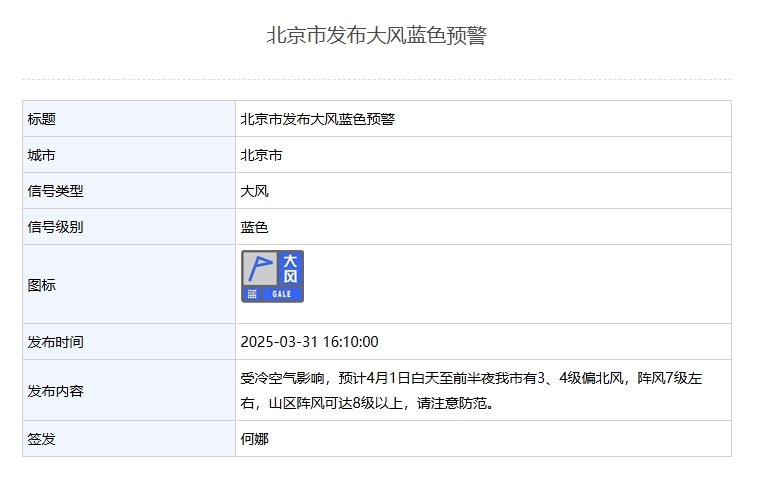This screenshot has width=778, height=482.
Task: Click the signal type value 大风
Action: coord(255,191)
